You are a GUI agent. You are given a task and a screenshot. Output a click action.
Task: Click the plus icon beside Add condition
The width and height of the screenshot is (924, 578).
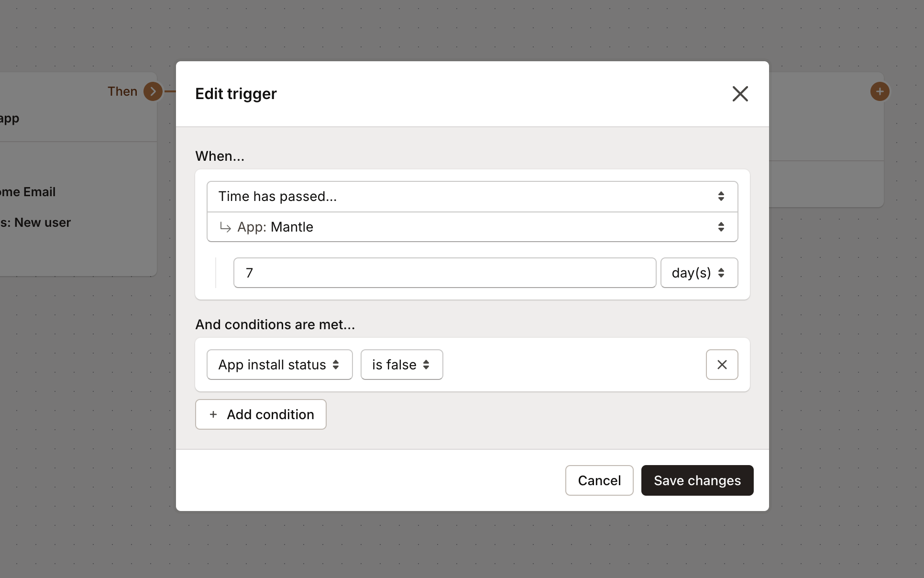tap(213, 414)
